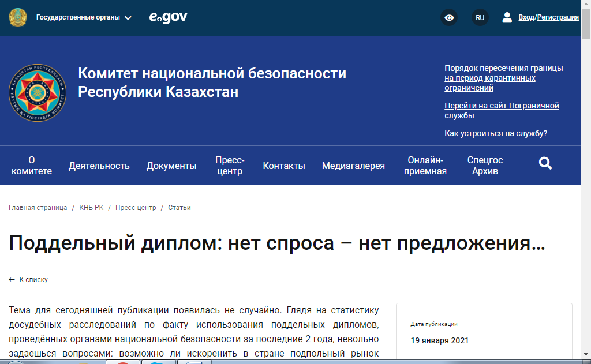Click the KNB committee emblem logo
Screen dimensions: 591x364
pos(38,92)
